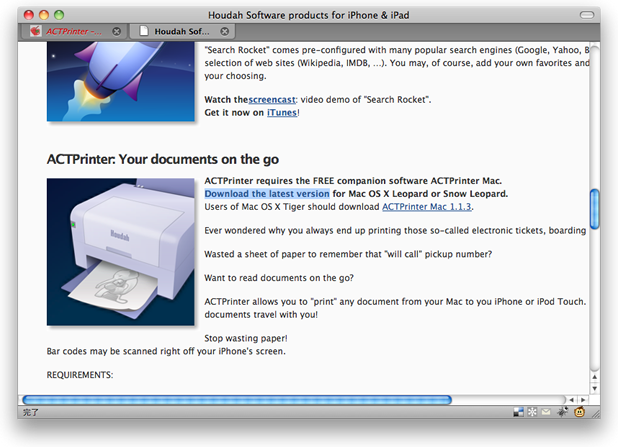Switch to the ACTPrinter tab
This screenshot has width=618, height=447.
click(x=75, y=32)
